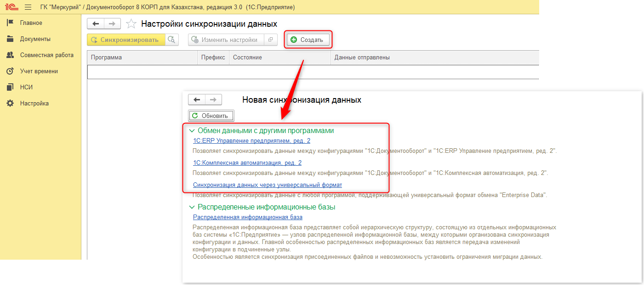Screen dimensions: 644x285
Task: Collapse the Обмен данными с другими программами section
Action: click(x=192, y=131)
